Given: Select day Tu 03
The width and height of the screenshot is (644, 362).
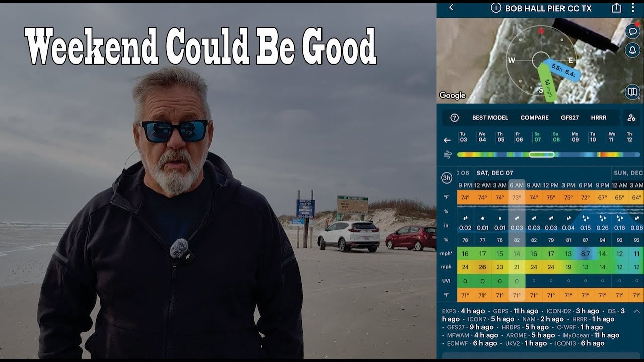Looking at the screenshot, I should pyautogui.click(x=463, y=137).
